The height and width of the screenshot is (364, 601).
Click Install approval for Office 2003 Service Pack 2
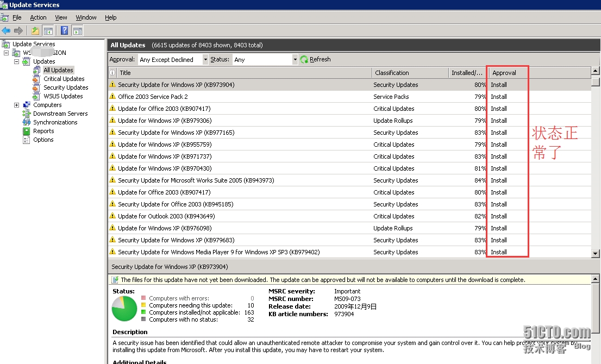click(499, 97)
